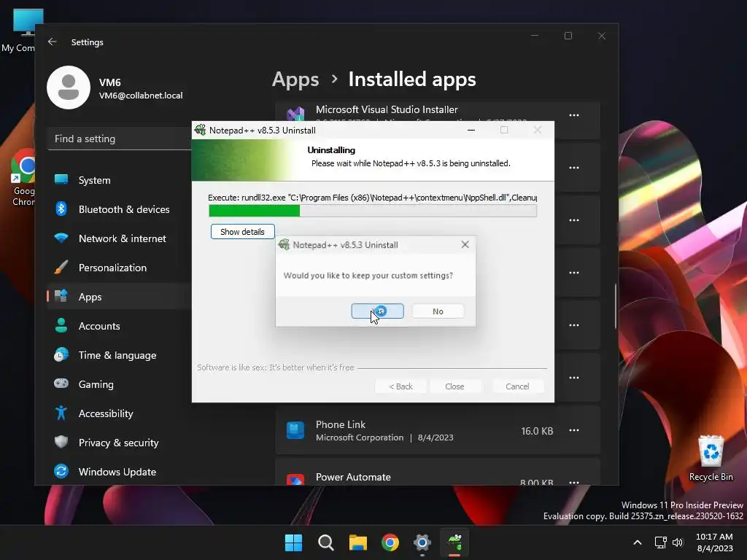Click the Close button in uninstaller

coord(454,386)
